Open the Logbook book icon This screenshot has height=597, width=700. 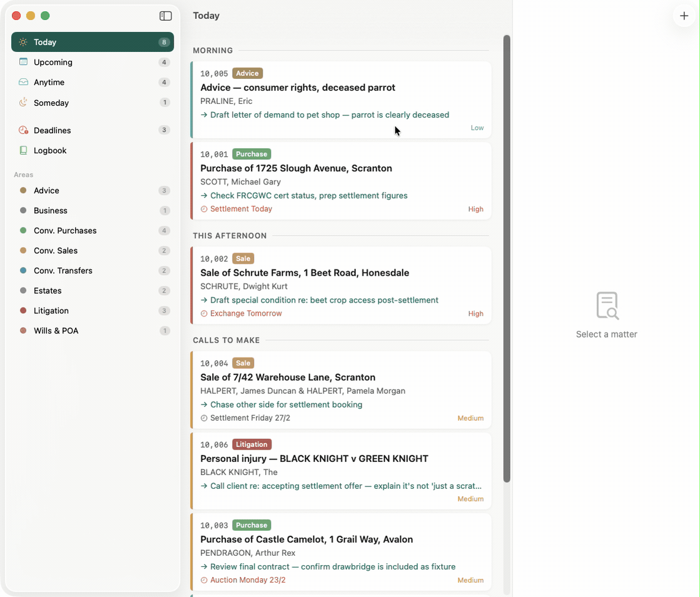pos(23,150)
